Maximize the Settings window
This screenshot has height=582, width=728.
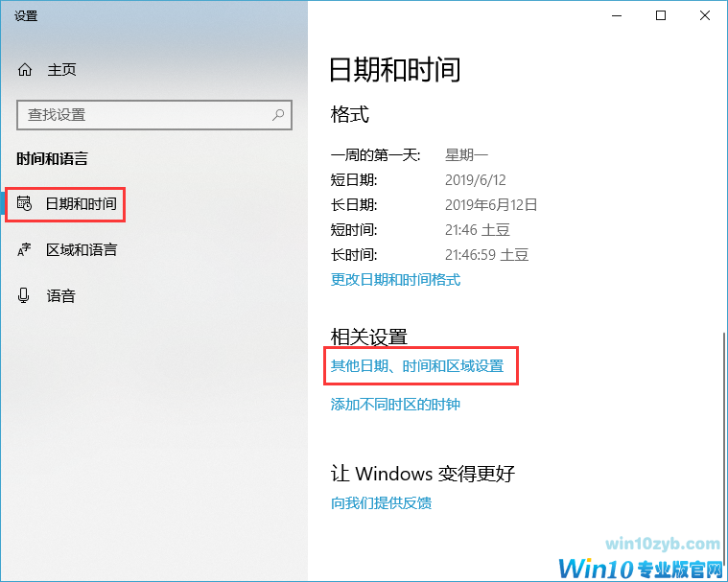coord(661,15)
